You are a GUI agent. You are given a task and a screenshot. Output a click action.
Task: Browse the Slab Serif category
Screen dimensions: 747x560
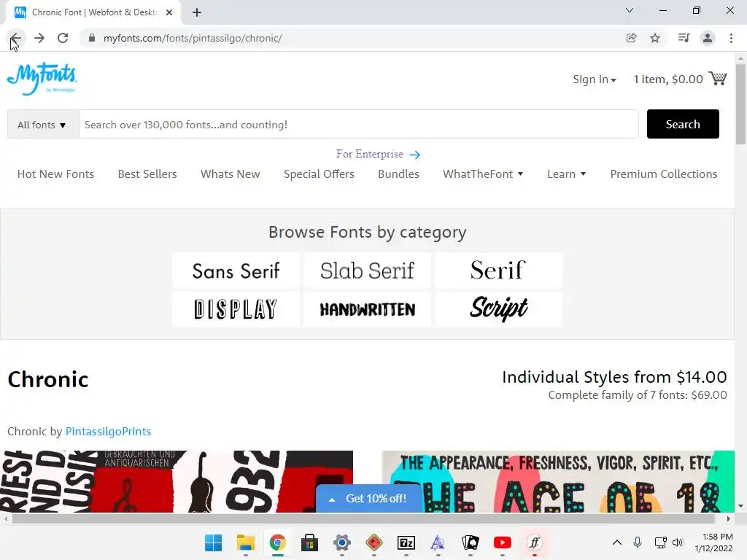(x=368, y=271)
